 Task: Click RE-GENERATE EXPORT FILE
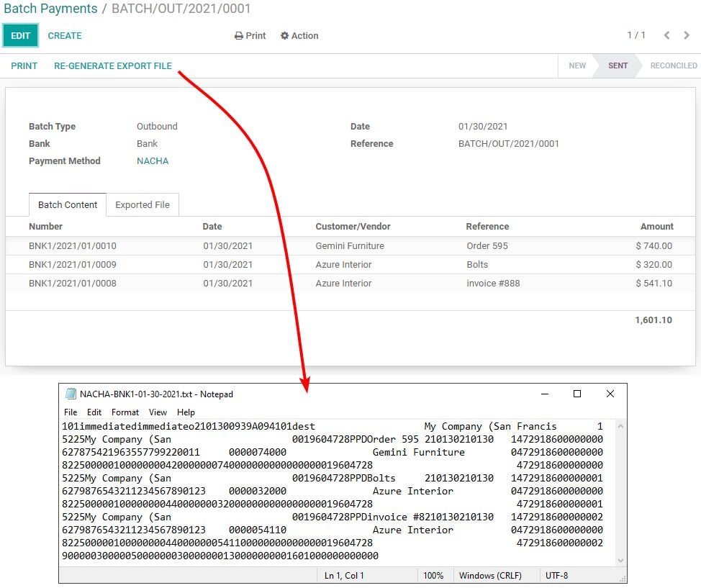tap(113, 65)
